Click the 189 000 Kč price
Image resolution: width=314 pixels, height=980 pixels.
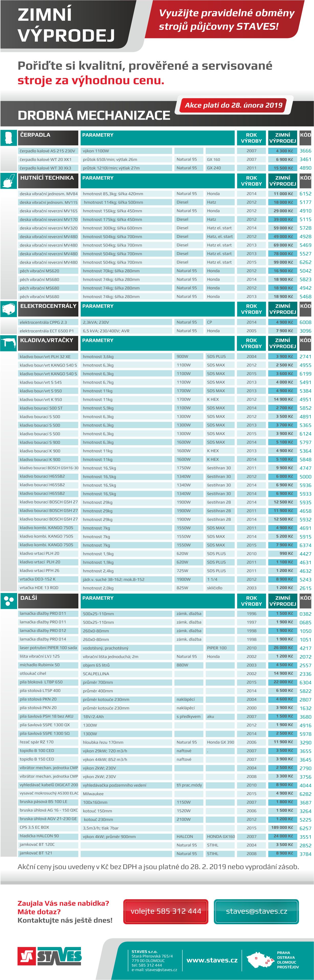[283, 828]
